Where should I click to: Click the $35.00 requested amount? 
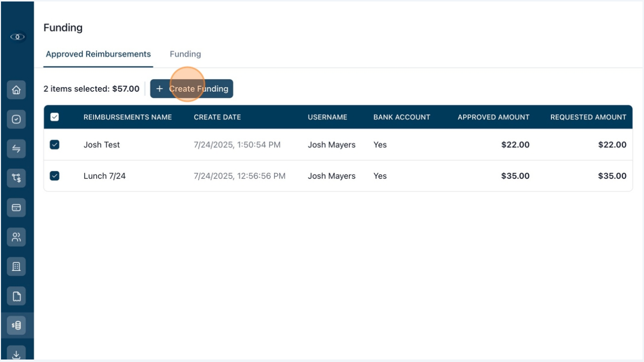click(x=612, y=176)
